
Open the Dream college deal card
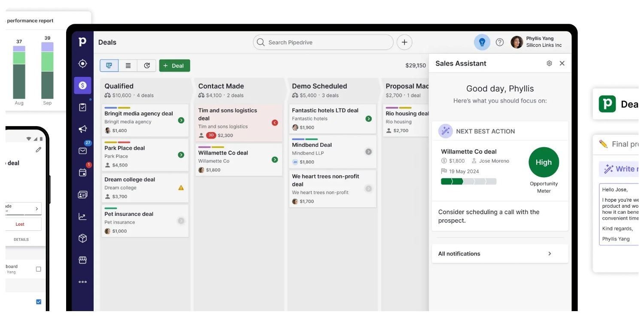(145, 188)
